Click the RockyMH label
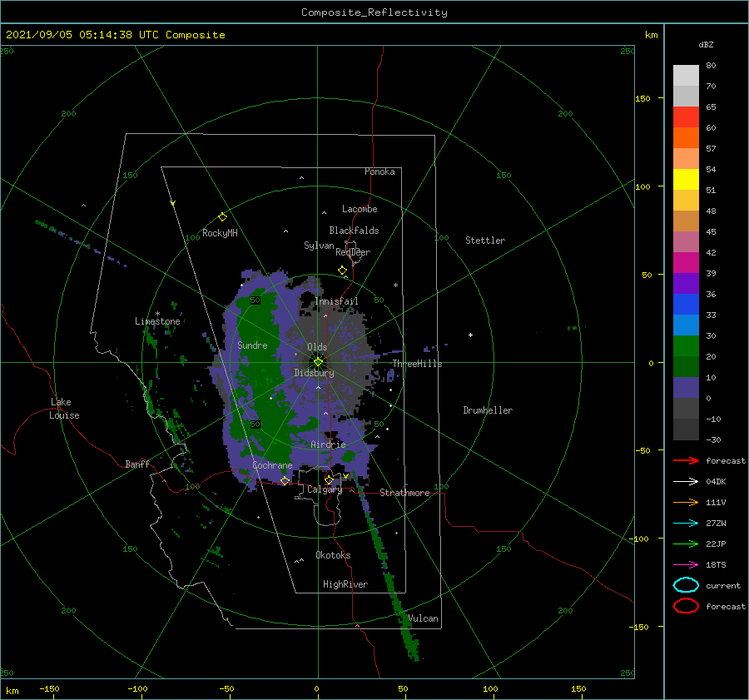The image size is (749, 700). pos(221,233)
